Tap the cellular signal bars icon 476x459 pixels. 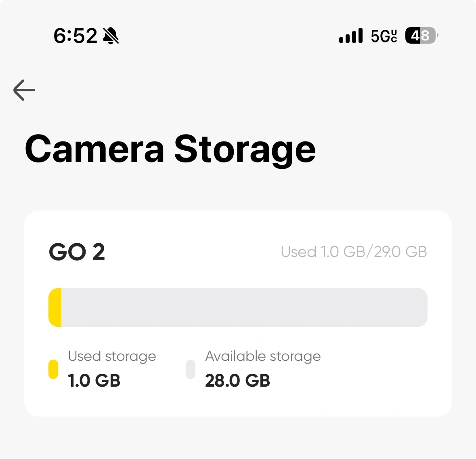tap(350, 35)
